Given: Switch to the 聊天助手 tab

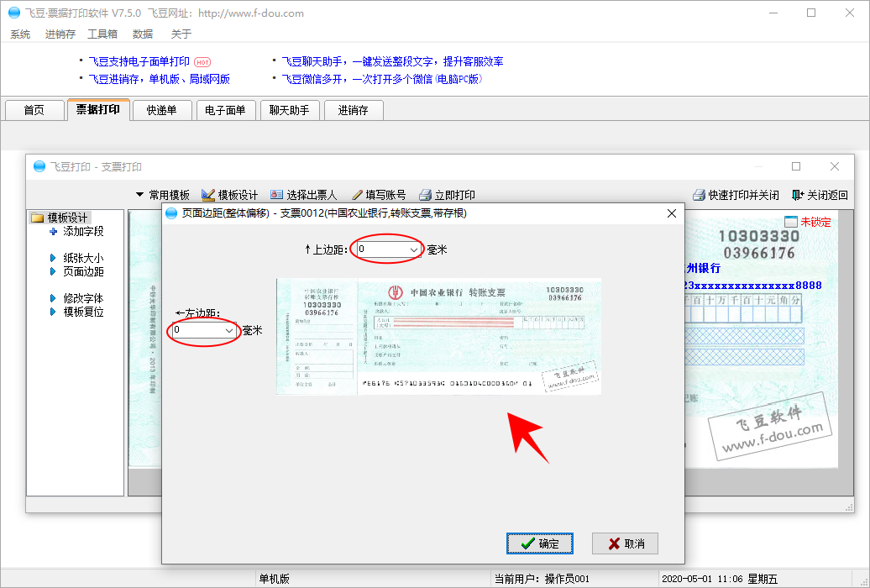Looking at the screenshot, I should coord(289,110).
